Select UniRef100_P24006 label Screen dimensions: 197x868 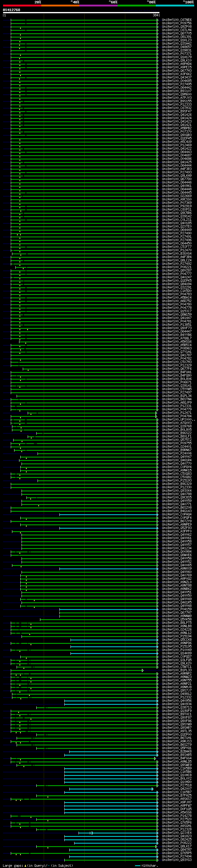177,454
